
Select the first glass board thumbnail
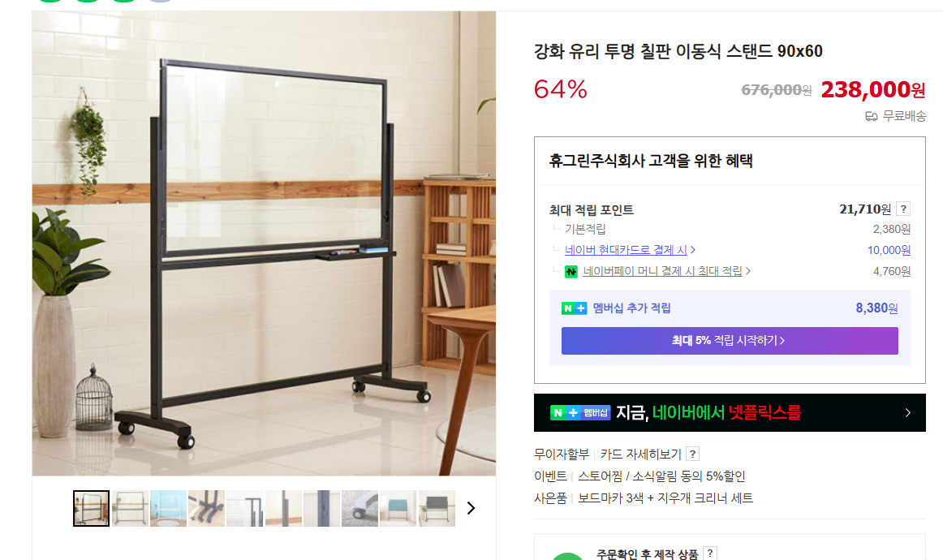coord(92,508)
